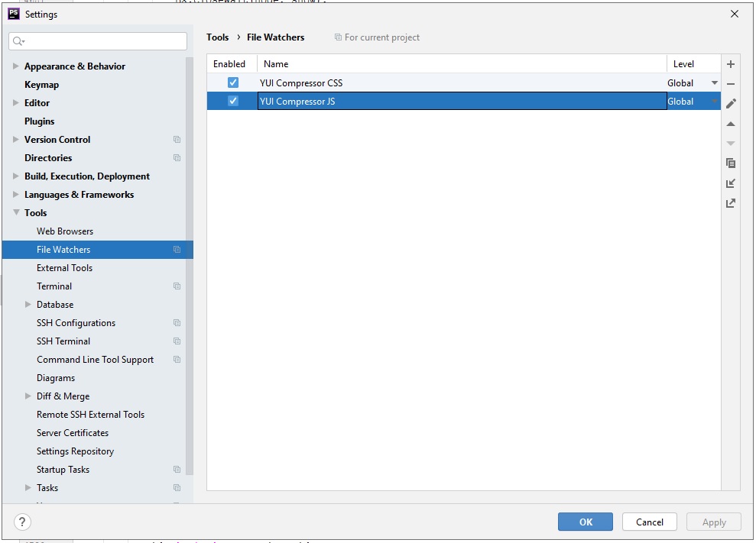Image resolution: width=756 pixels, height=543 pixels.
Task: Click the project-level icon beside Directories
Action: point(177,157)
